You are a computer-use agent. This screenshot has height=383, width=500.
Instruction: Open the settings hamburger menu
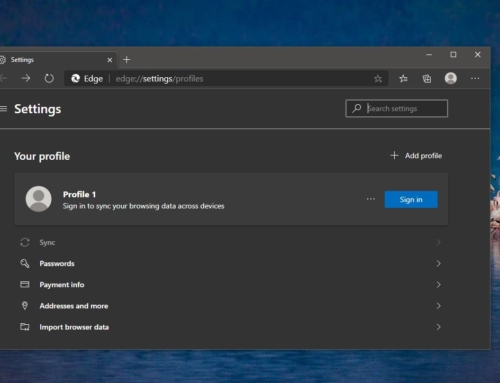(x=3, y=109)
